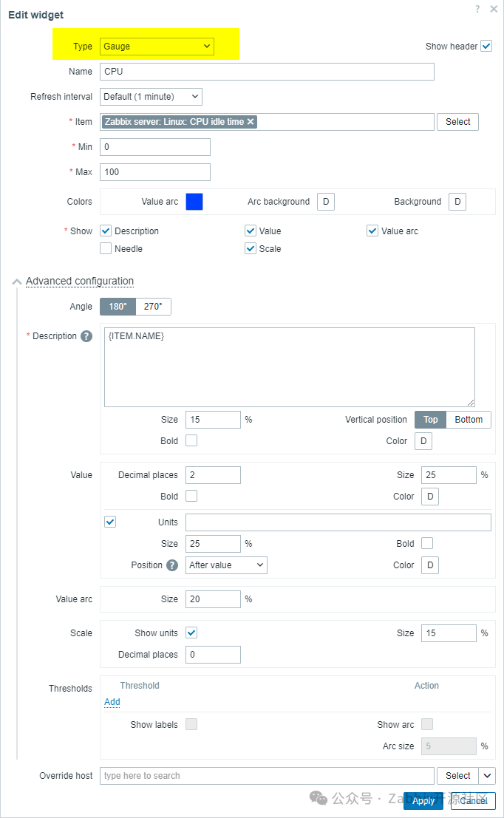
Task: Open Description Color picker
Action: (423, 441)
